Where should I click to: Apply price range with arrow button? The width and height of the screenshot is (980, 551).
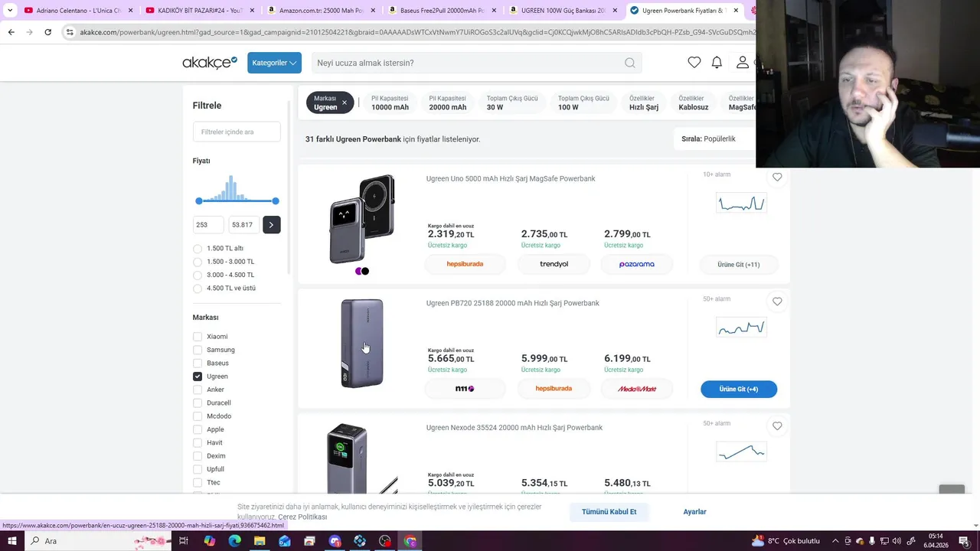tap(271, 224)
